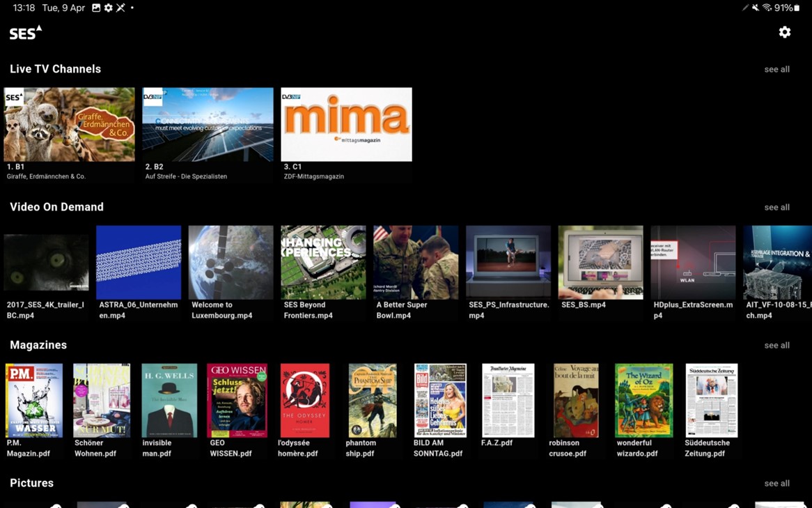Open SES Beyond Frontiers.mp4
This screenshot has height=508, width=812.
(x=323, y=261)
